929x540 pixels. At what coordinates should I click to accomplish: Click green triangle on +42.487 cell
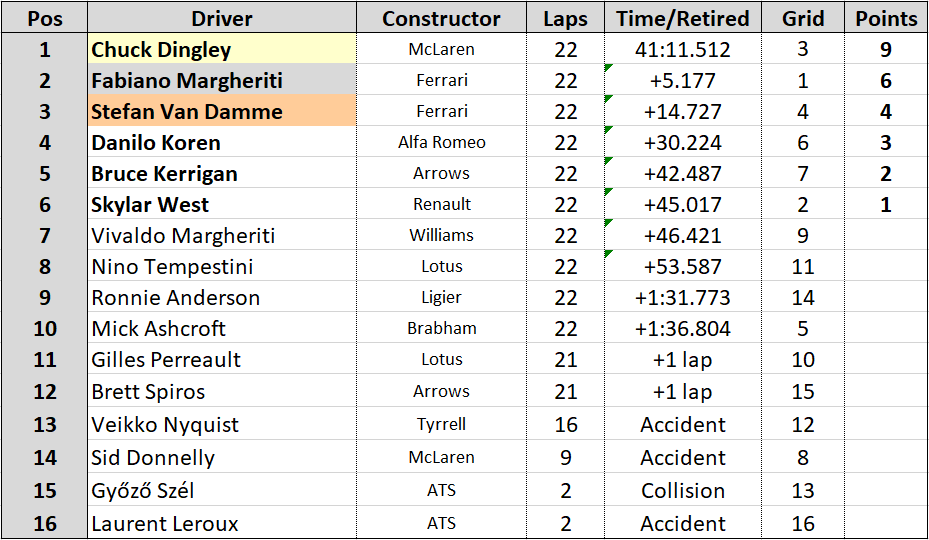click(608, 161)
